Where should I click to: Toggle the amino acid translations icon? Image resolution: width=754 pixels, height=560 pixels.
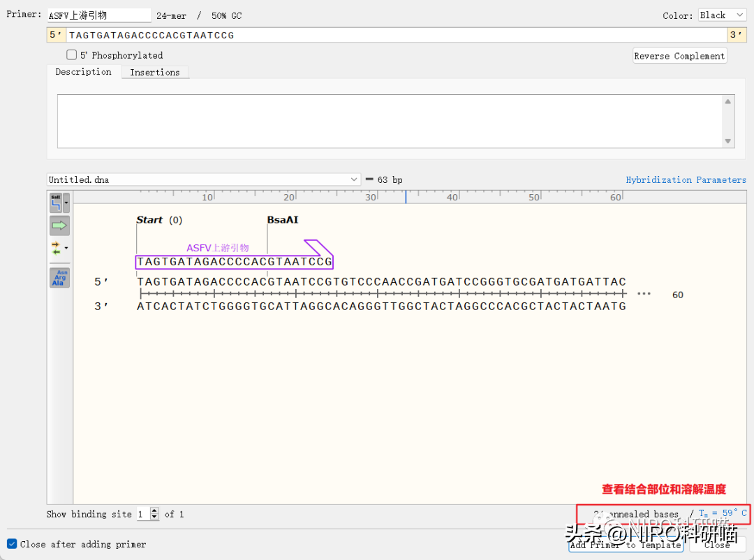[59, 277]
